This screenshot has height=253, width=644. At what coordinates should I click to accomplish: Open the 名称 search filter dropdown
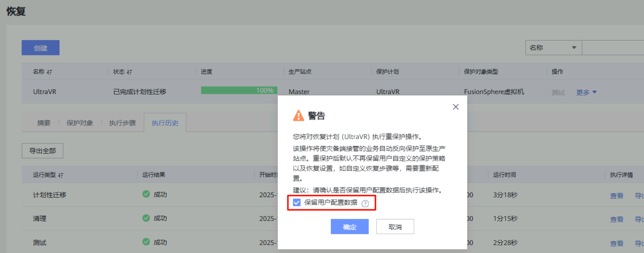coord(553,48)
